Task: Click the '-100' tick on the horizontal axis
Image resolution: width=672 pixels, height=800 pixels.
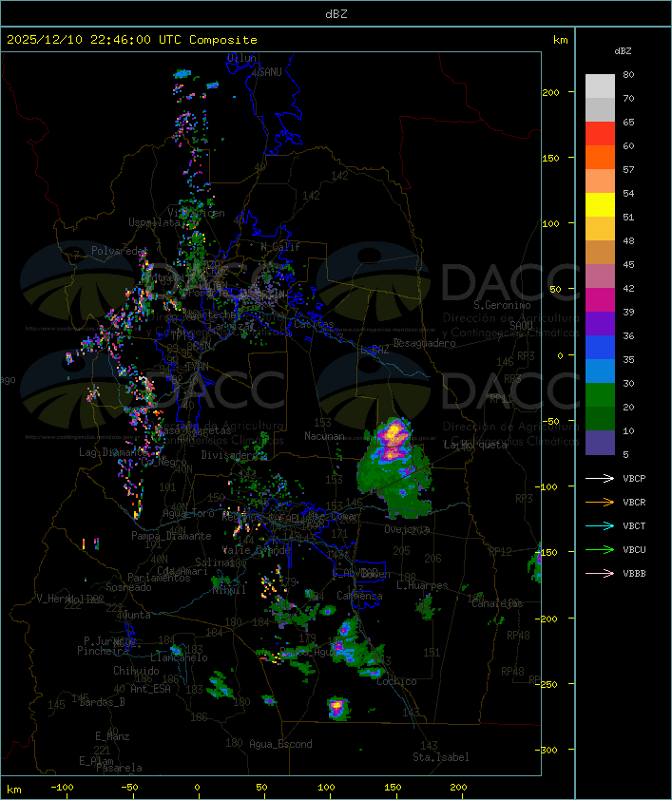Action: tap(62, 788)
